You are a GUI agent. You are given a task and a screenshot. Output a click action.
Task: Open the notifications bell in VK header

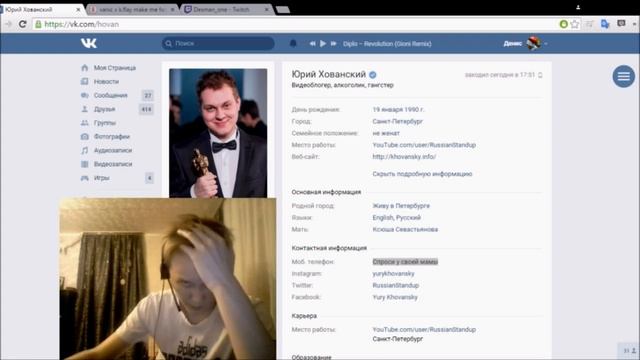pyautogui.click(x=293, y=43)
